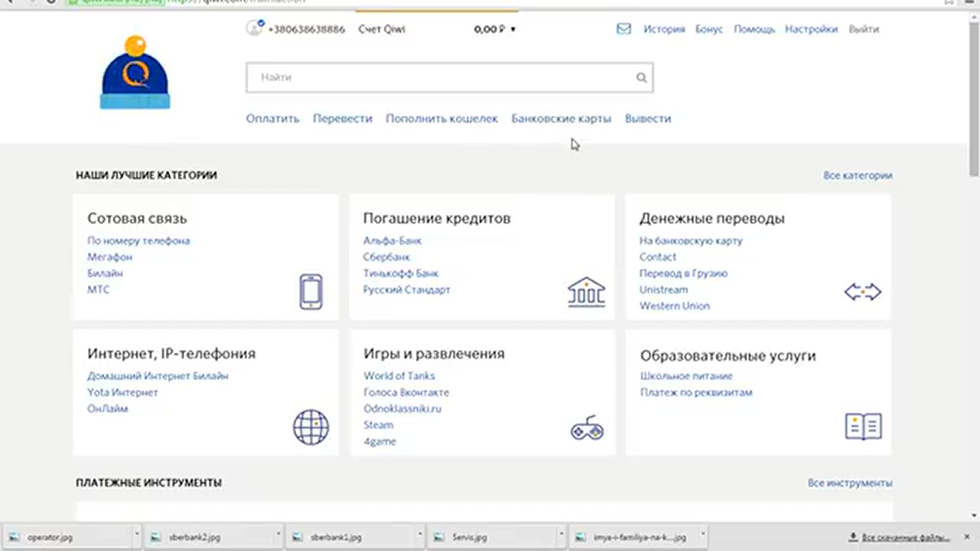The width and height of the screenshot is (980, 551).
Task: Click the sberbank1.jpg download file icon
Action: click(297, 537)
